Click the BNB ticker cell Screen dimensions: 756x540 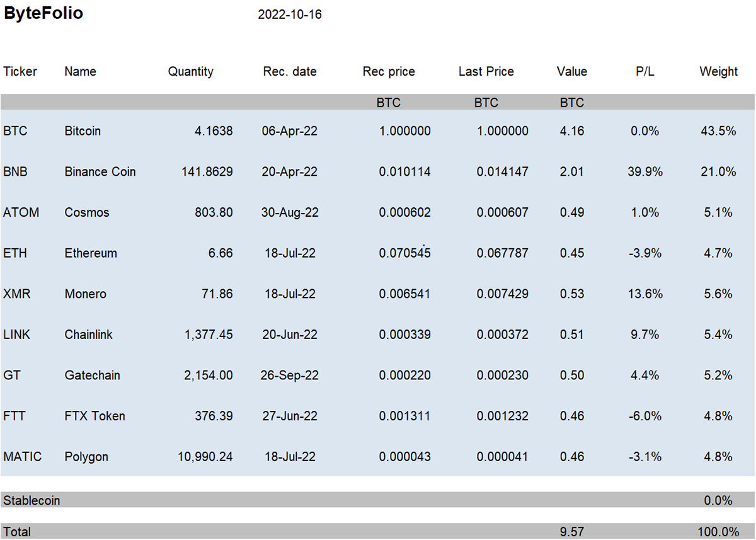(x=15, y=171)
